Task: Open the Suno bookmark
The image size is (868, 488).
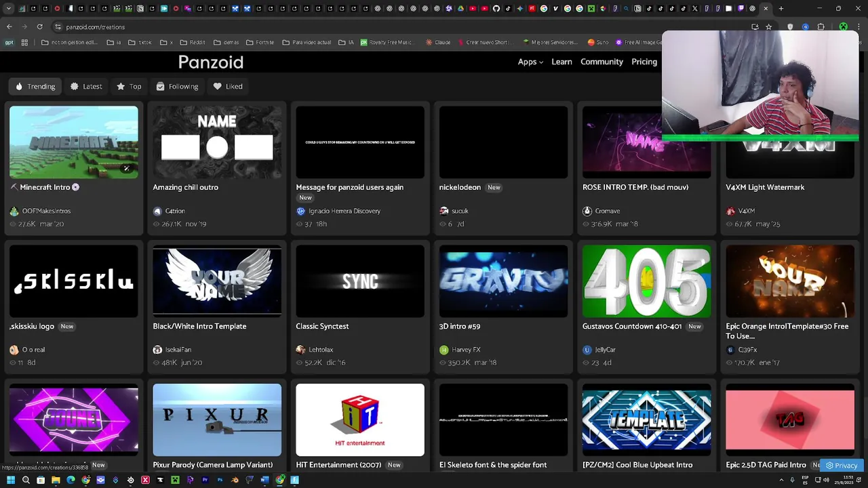Action: point(598,42)
